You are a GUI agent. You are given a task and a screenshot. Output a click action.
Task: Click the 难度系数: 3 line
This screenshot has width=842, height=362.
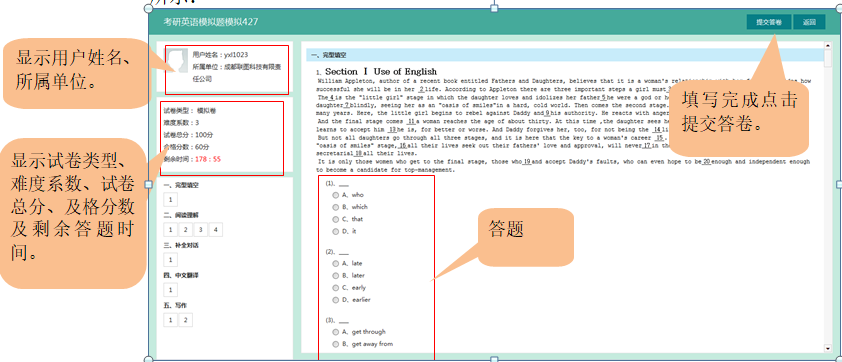pyautogui.click(x=181, y=123)
